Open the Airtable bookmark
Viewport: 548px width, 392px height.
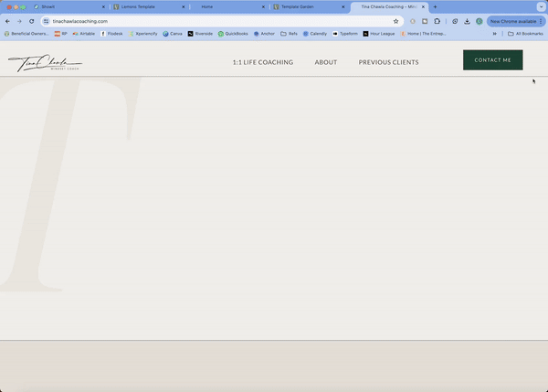pos(84,34)
